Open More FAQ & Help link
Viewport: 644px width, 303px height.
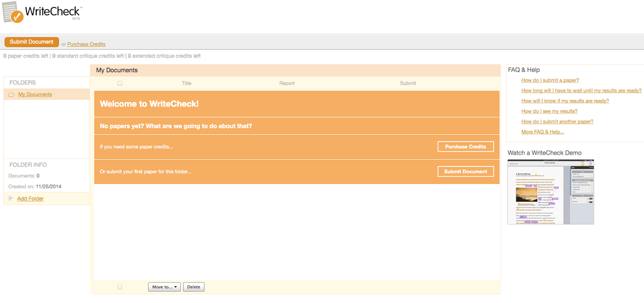click(x=542, y=132)
